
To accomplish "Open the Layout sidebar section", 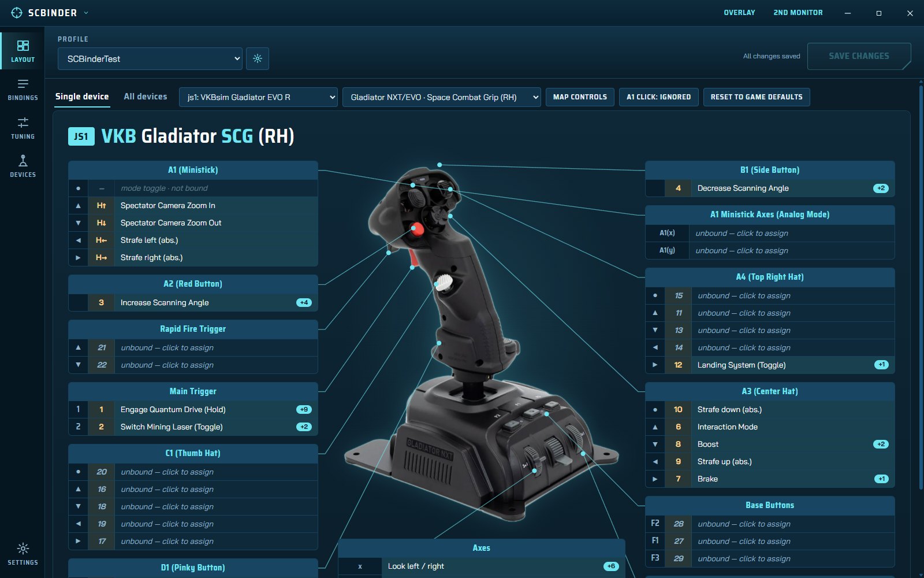I will click(x=23, y=51).
